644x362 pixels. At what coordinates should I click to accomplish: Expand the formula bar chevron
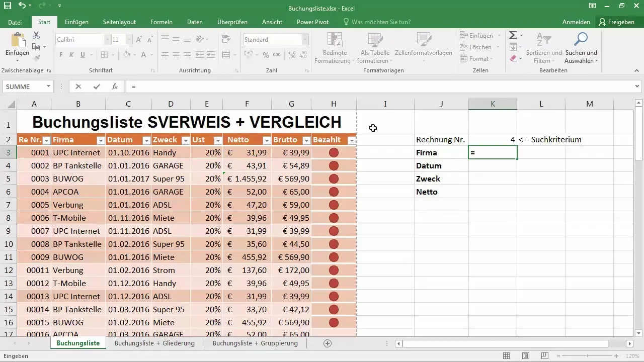(637, 86)
